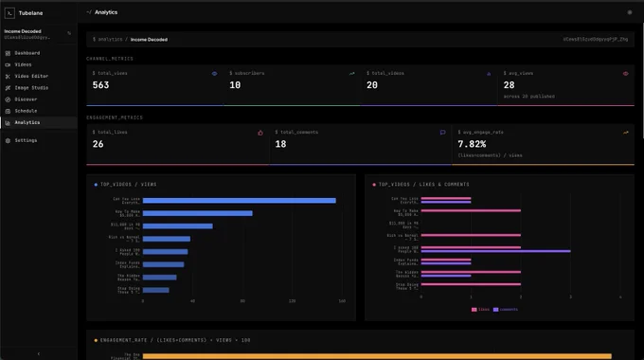Click the avg_views value 28

coord(509,85)
